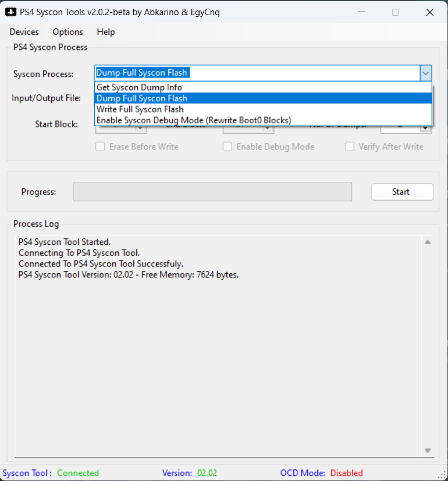
Task: Click the Process Log scroll up arrow
Action: (428, 242)
